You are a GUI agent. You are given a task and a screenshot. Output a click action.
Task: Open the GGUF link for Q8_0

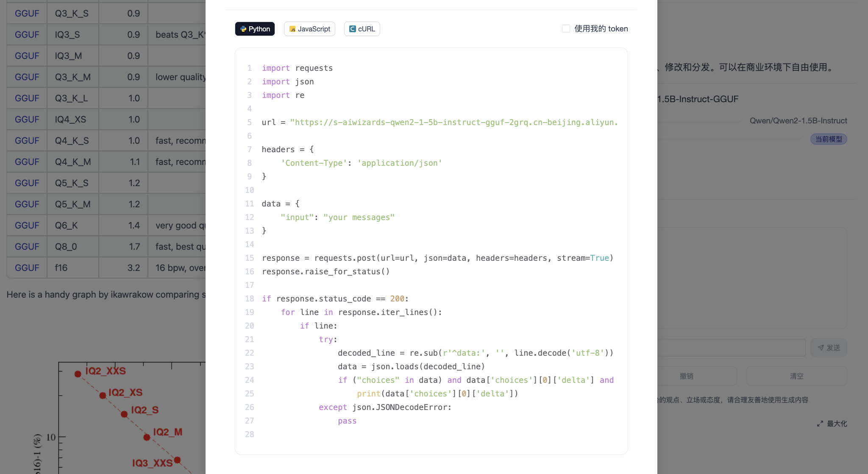coord(27,246)
